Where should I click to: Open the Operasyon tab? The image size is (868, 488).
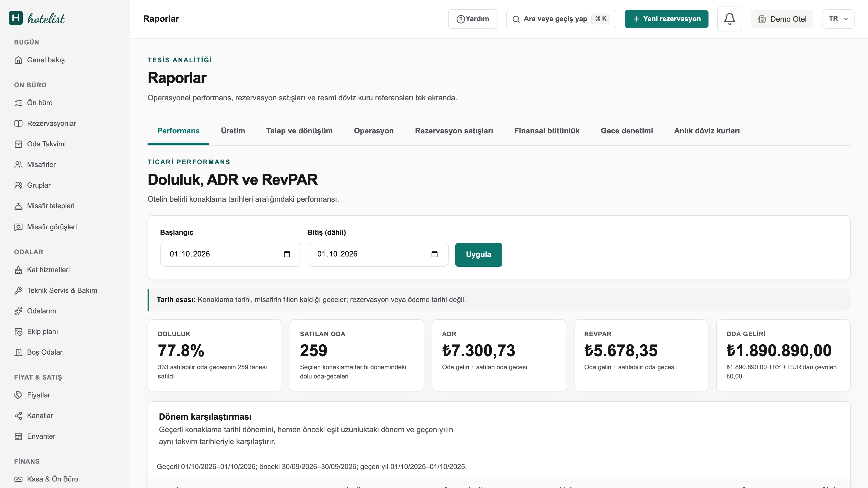[374, 131]
